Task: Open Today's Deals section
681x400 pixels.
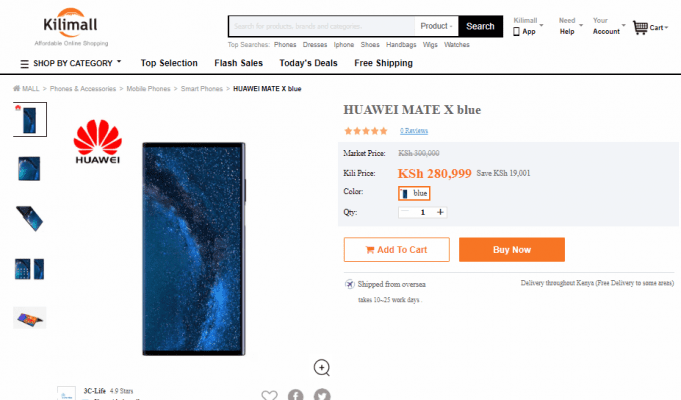Action: (308, 63)
